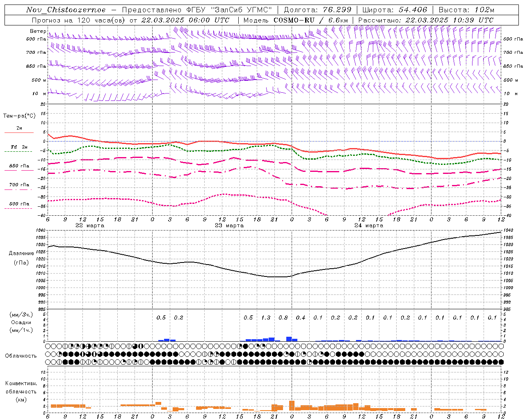This screenshot has height=420, width=525.
Task: Click the 850 гПа temperature legend label
Action: pos(19,166)
